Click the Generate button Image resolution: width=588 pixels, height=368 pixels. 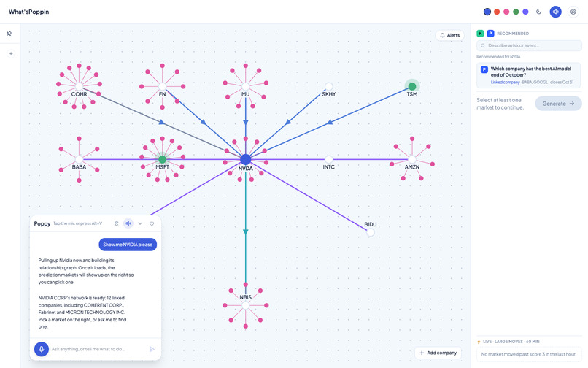pos(558,104)
